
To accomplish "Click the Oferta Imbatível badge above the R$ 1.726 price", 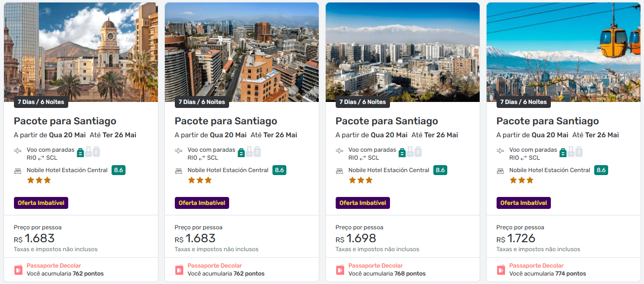I will 523,203.
